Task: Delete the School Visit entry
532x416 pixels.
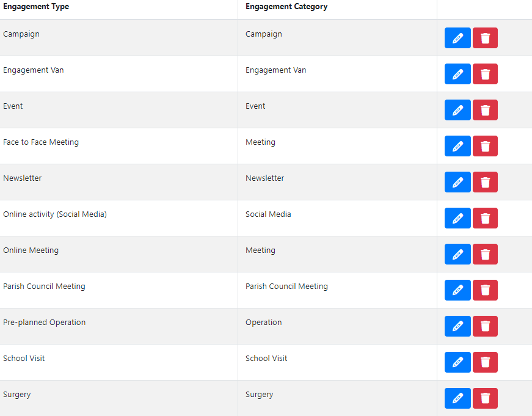Action: tap(485, 362)
